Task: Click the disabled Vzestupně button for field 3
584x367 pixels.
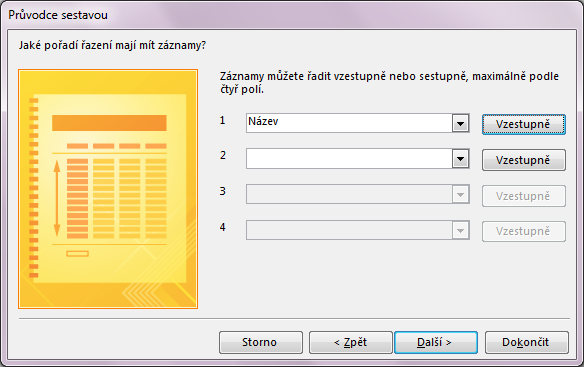Action: pos(524,196)
